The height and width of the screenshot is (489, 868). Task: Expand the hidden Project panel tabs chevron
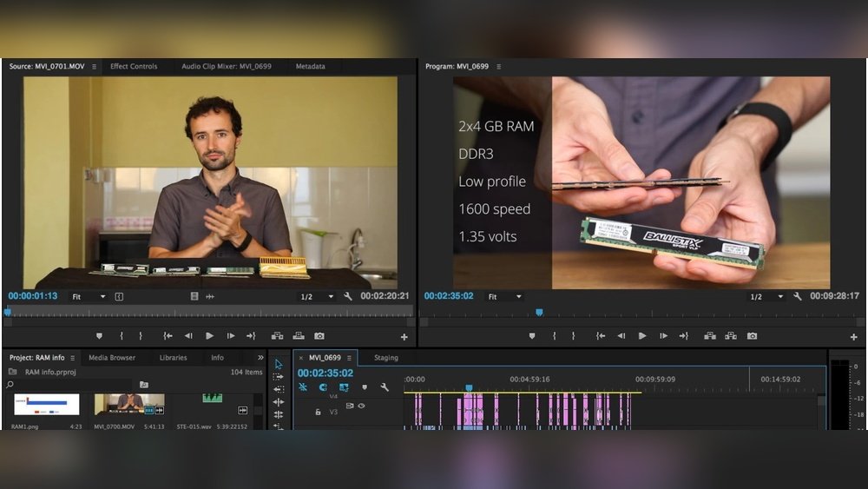pyautogui.click(x=260, y=358)
